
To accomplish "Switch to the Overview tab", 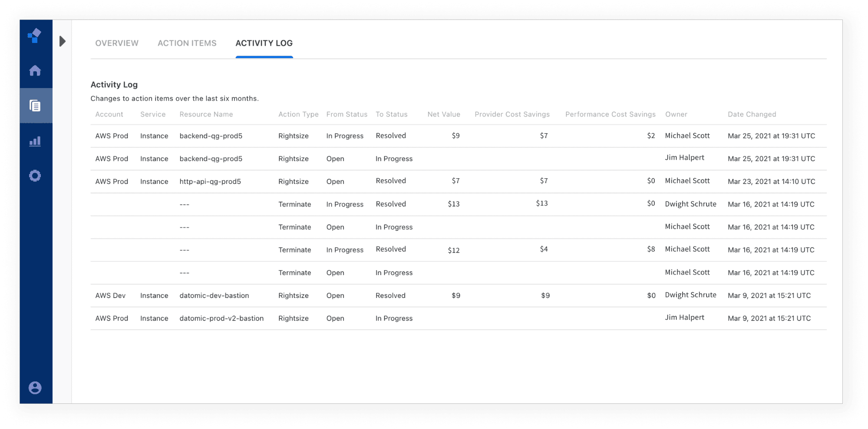I will coord(117,43).
